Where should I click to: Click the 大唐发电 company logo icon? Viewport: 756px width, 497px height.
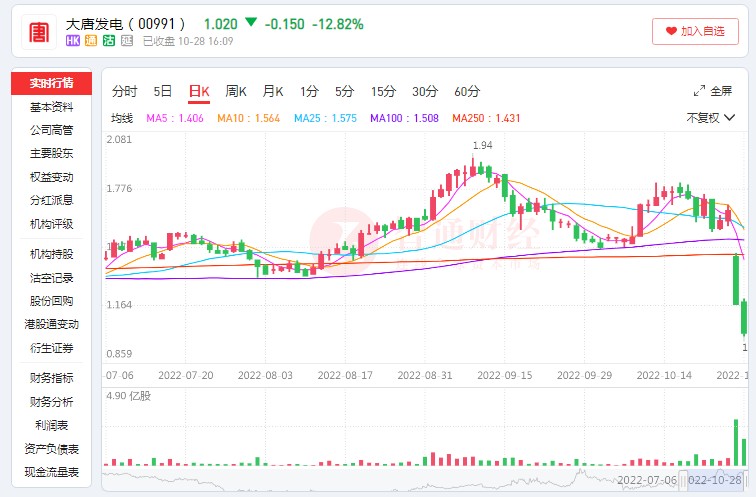[39, 32]
